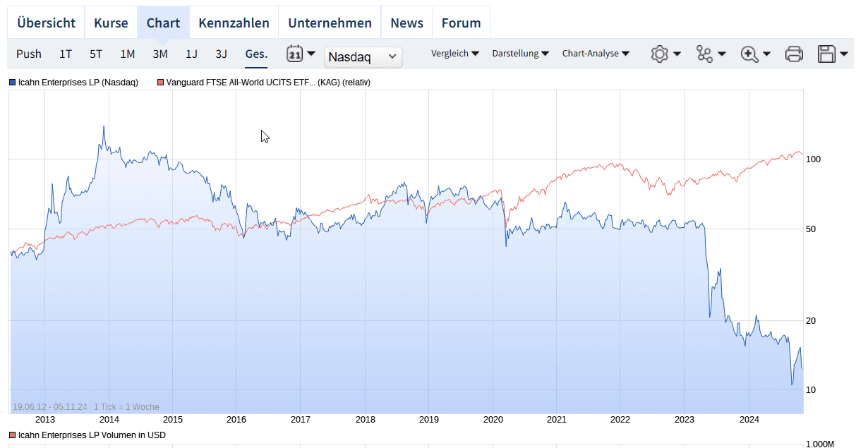This screenshot has width=868, height=448.
Task: Open the Kennzahlen tab
Action: [x=234, y=23]
